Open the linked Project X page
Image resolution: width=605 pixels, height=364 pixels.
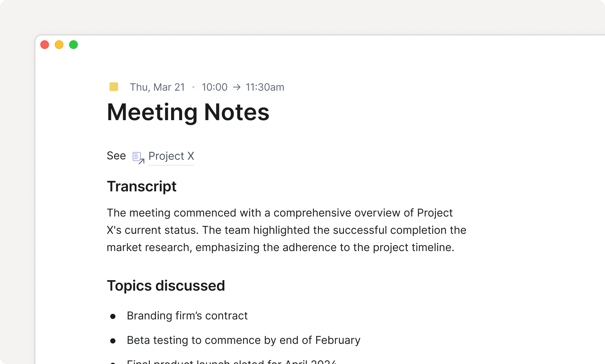click(171, 156)
